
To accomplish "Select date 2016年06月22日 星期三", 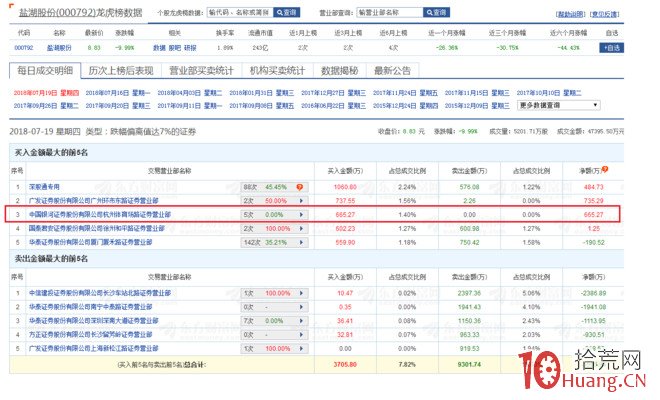I will click(333, 106).
